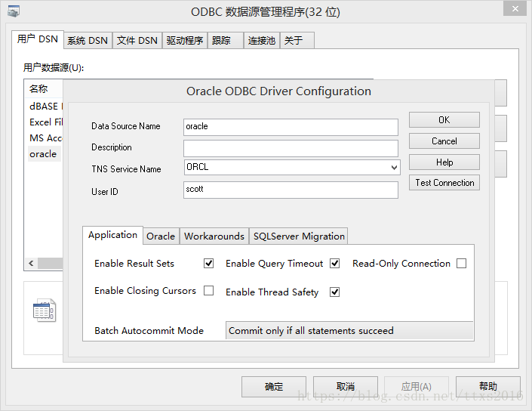Switch to the Oracle tab
The image size is (532, 411).
pos(161,236)
